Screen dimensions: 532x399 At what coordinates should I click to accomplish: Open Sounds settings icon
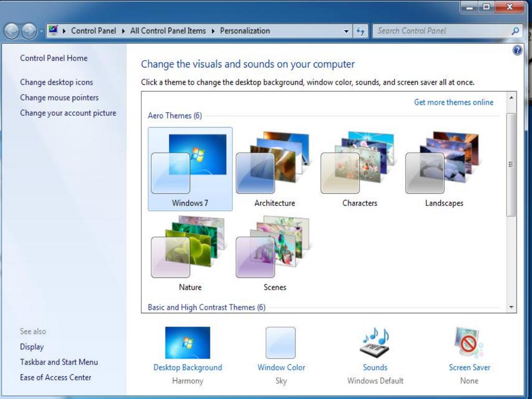(375, 343)
